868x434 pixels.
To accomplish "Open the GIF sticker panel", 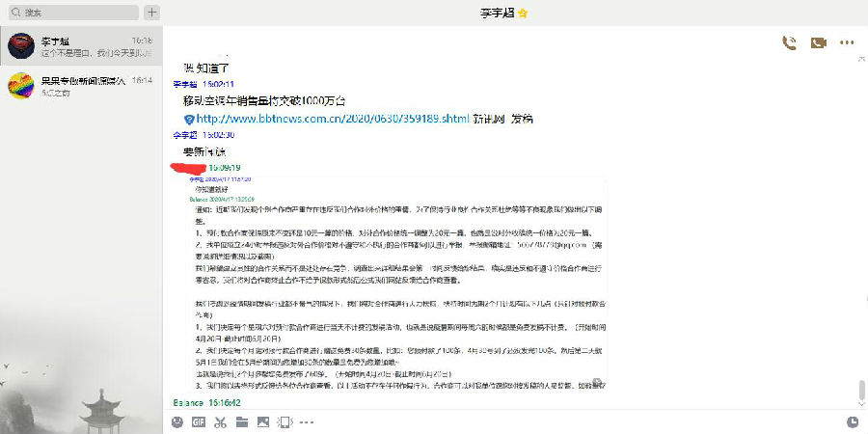I will click(x=199, y=421).
